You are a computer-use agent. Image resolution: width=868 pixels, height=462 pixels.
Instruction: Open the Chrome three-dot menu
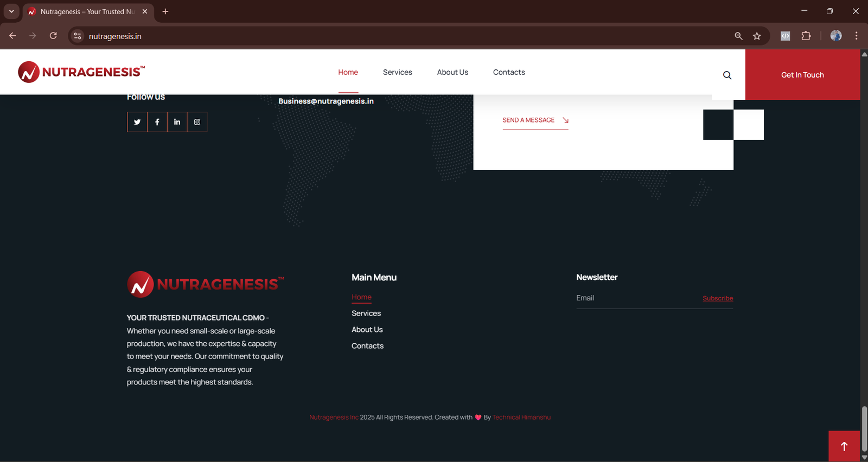[x=856, y=36]
